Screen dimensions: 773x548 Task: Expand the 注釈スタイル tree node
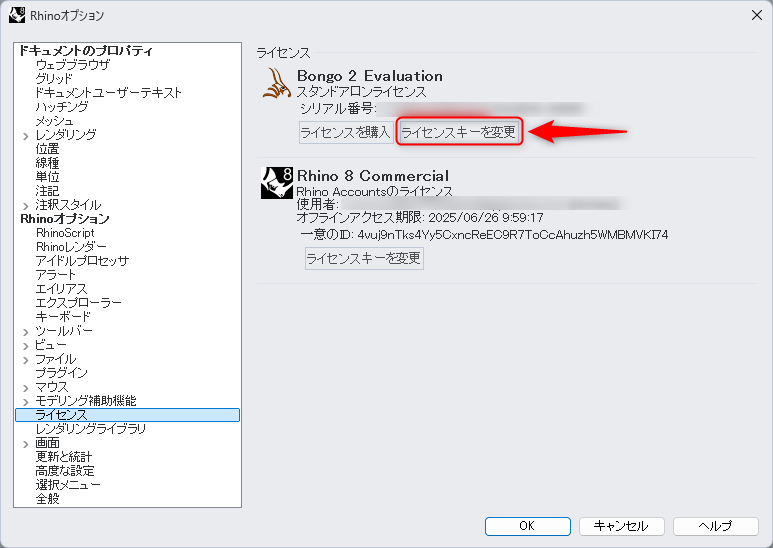pos(26,206)
